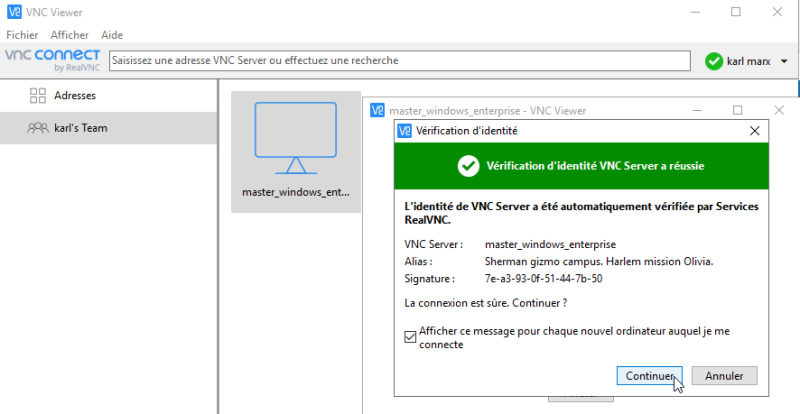The width and height of the screenshot is (800, 414).
Task: Click the Vérification d'identité dialog title icon
Action: pyautogui.click(x=405, y=131)
